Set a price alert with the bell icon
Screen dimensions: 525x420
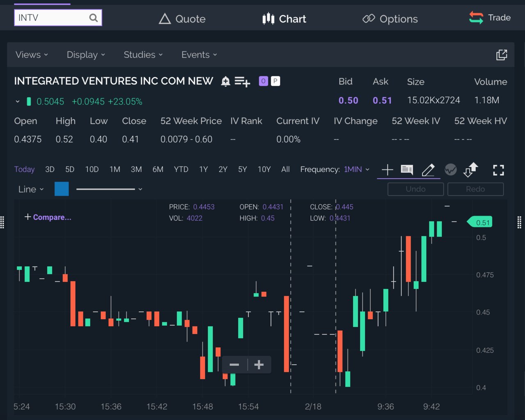[x=226, y=81]
